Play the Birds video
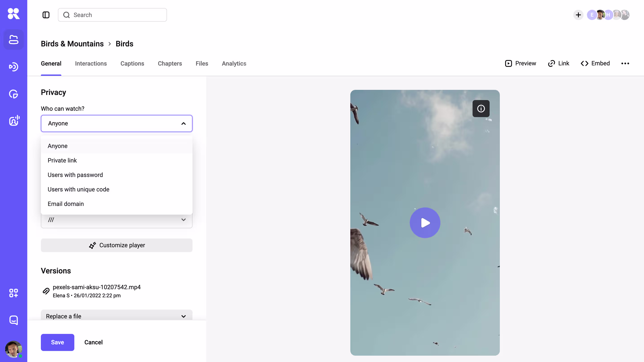 click(x=425, y=223)
